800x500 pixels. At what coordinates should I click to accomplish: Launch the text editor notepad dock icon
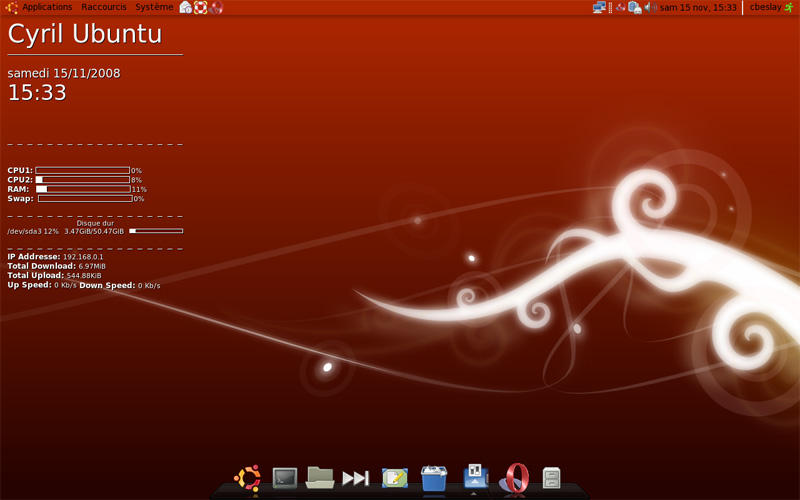coord(395,478)
